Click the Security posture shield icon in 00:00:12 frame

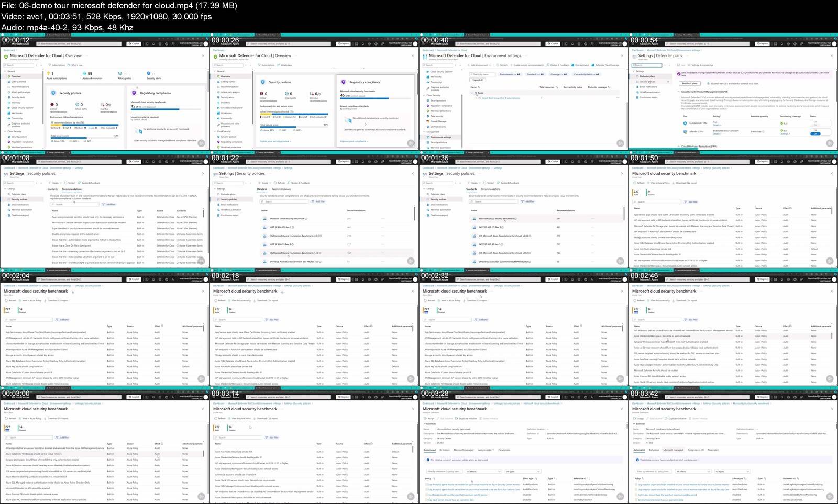pos(53,93)
